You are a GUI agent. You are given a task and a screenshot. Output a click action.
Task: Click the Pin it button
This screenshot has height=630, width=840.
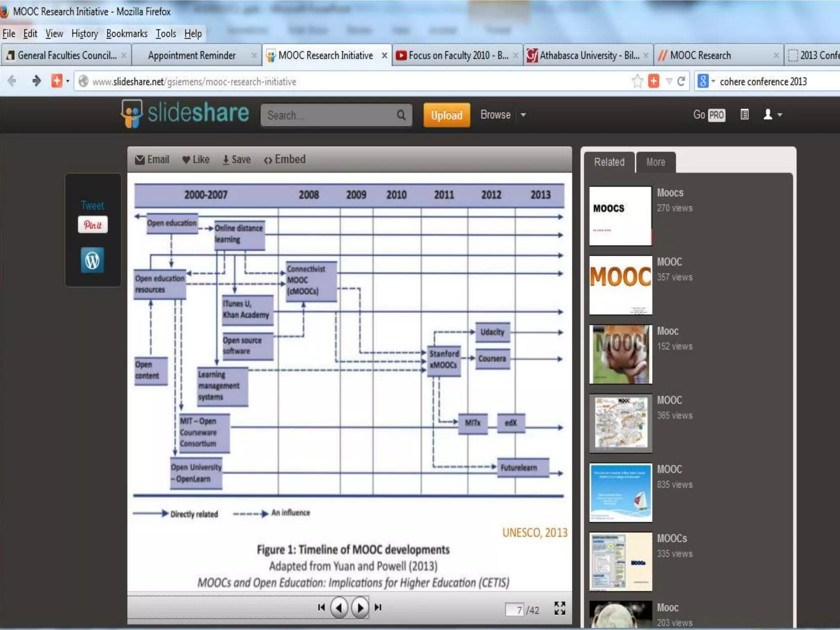pyautogui.click(x=93, y=225)
